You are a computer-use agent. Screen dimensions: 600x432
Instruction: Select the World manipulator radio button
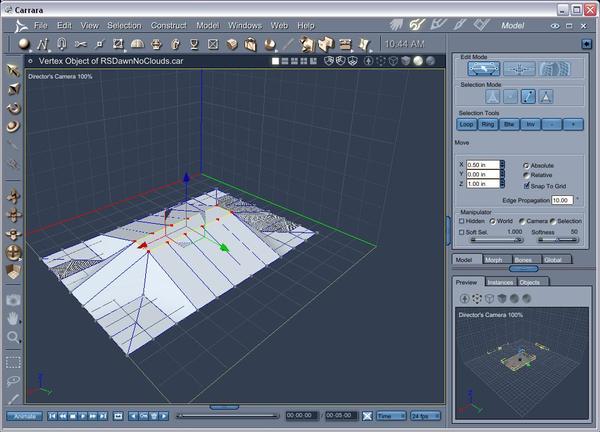[492, 221]
